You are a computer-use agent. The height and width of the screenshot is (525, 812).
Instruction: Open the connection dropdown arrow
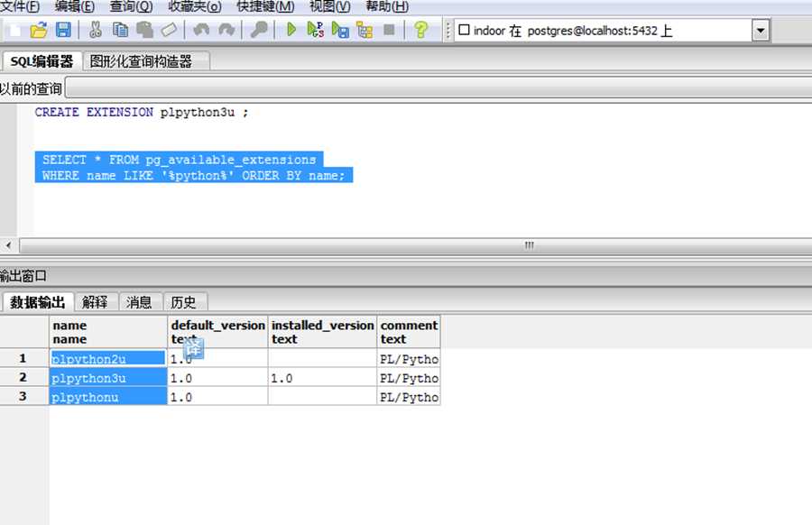point(761,30)
